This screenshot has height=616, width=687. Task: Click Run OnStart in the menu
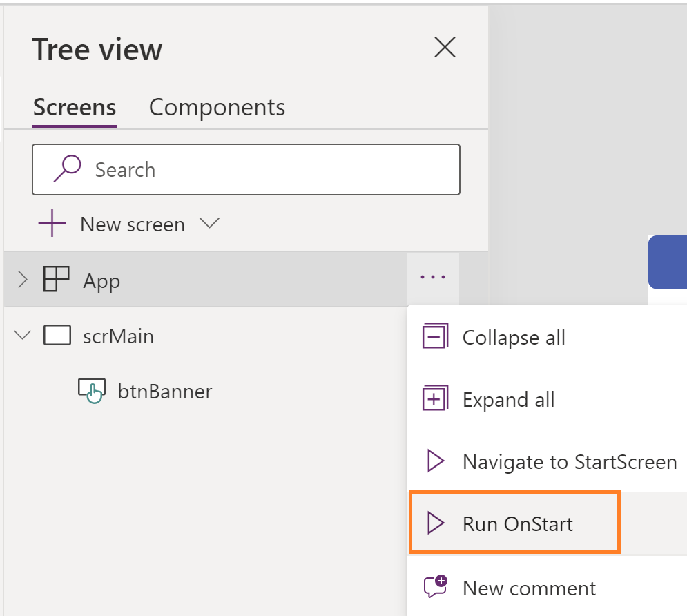pyautogui.click(x=517, y=524)
